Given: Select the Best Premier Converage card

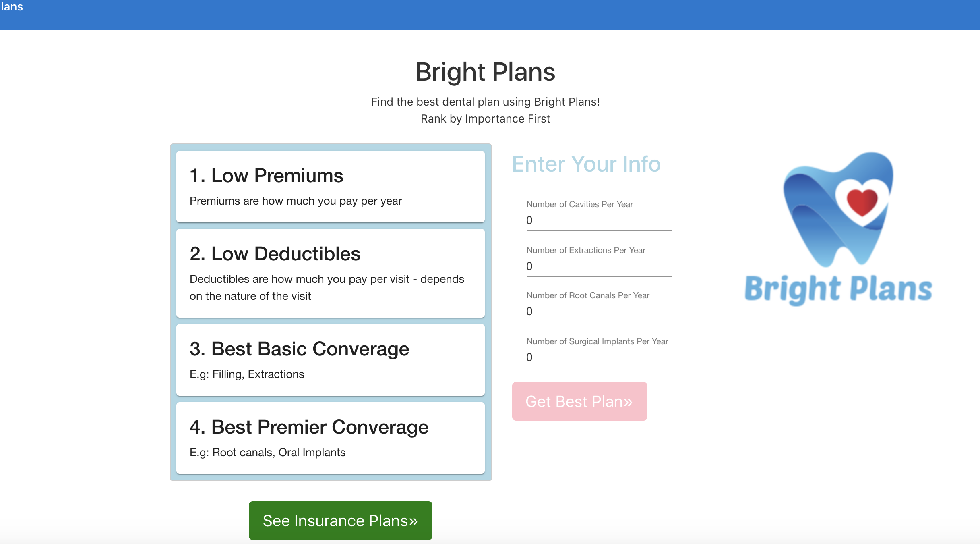Looking at the screenshot, I should 330,437.
